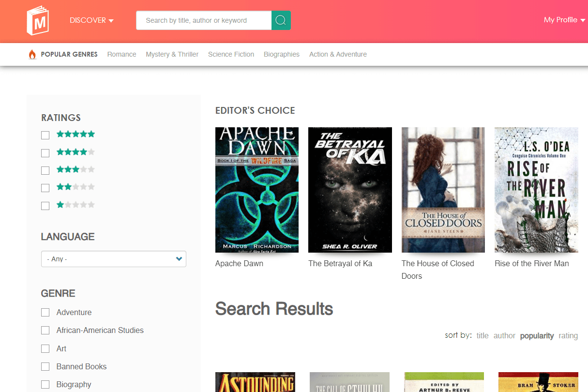Click the green magnifier search icon
The image size is (588, 392).
281,20
